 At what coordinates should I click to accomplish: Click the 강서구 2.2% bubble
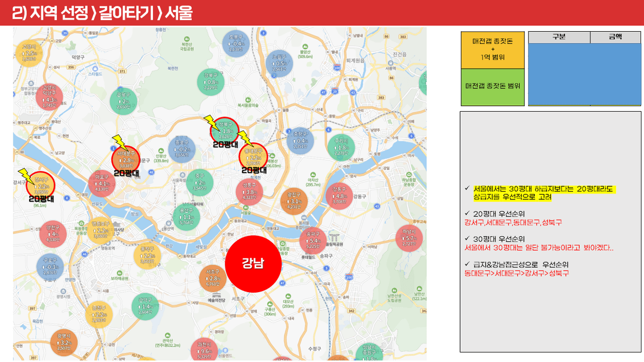pos(41,186)
